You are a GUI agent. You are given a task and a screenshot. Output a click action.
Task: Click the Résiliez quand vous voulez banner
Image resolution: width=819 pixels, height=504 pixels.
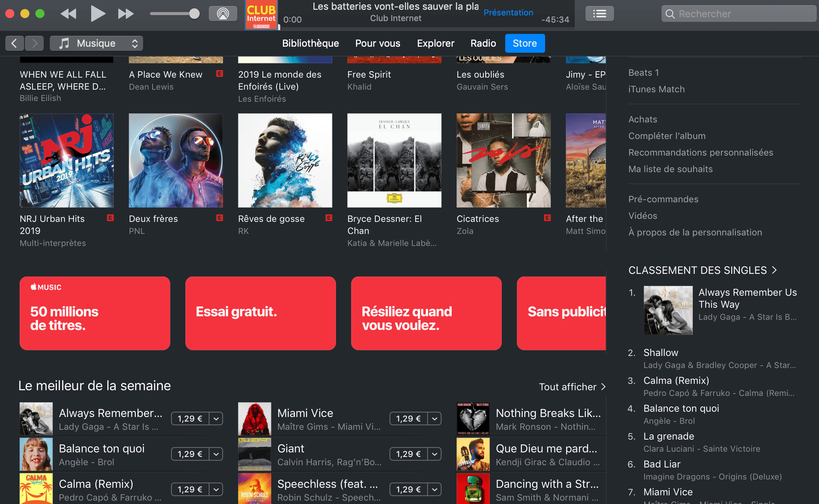426,313
